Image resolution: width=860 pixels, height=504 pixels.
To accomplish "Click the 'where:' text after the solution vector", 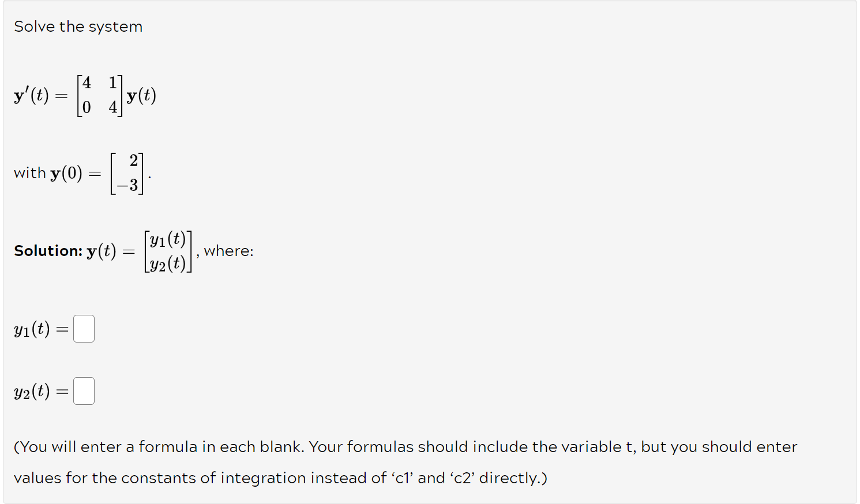I will (228, 251).
